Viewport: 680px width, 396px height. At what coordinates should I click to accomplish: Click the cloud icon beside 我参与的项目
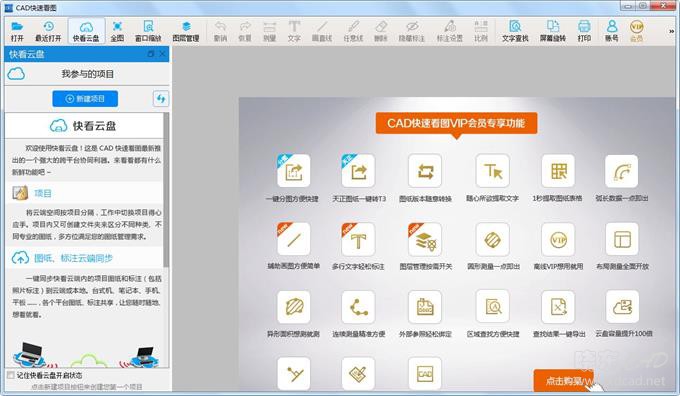tap(16, 74)
